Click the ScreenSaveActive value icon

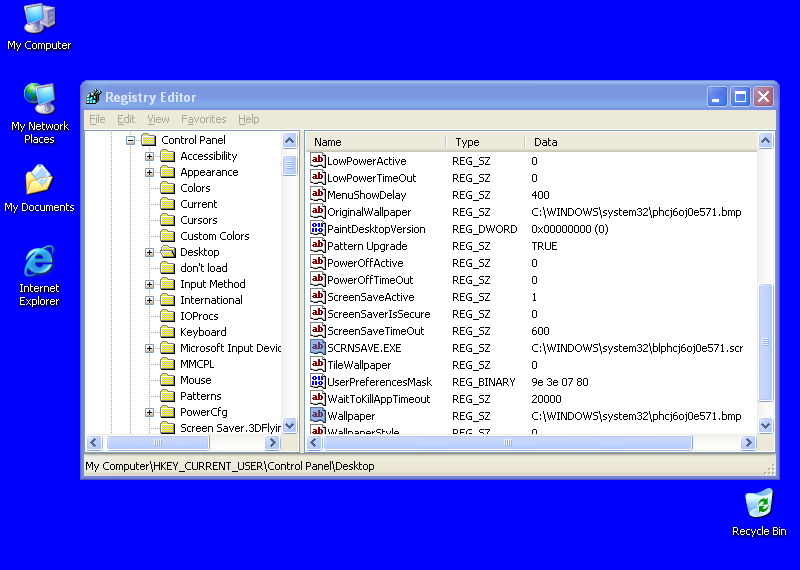[x=317, y=296]
